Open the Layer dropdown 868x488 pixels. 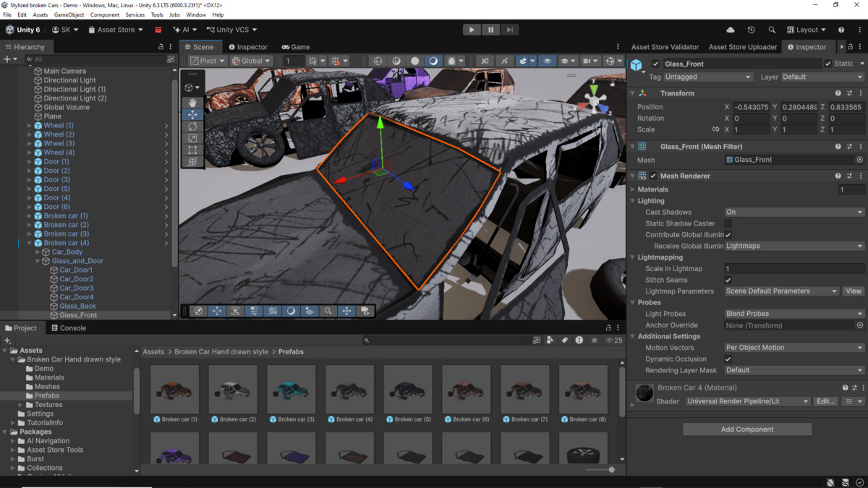822,77
